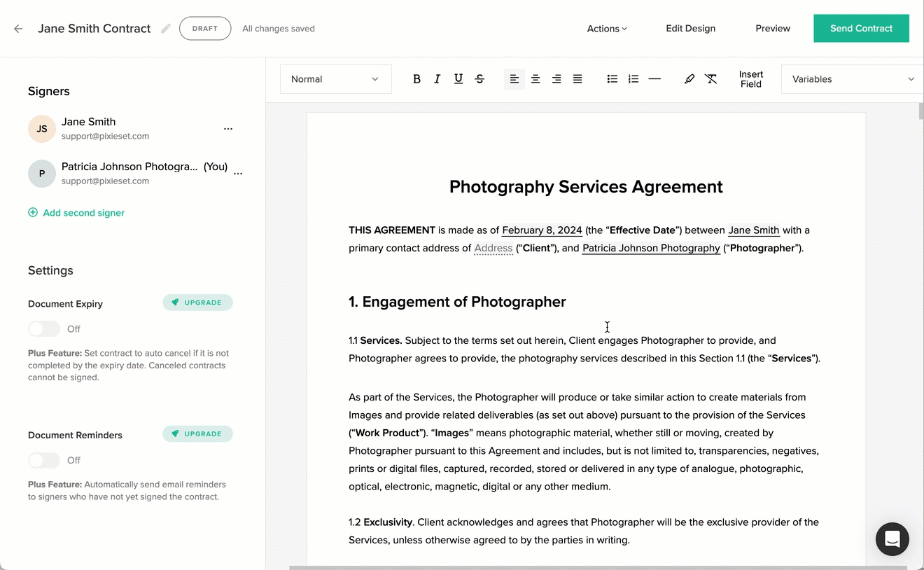Apply italic formatting
Viewport: 924px width, 570px height.
pyautogui.click(x=437, y=78)
